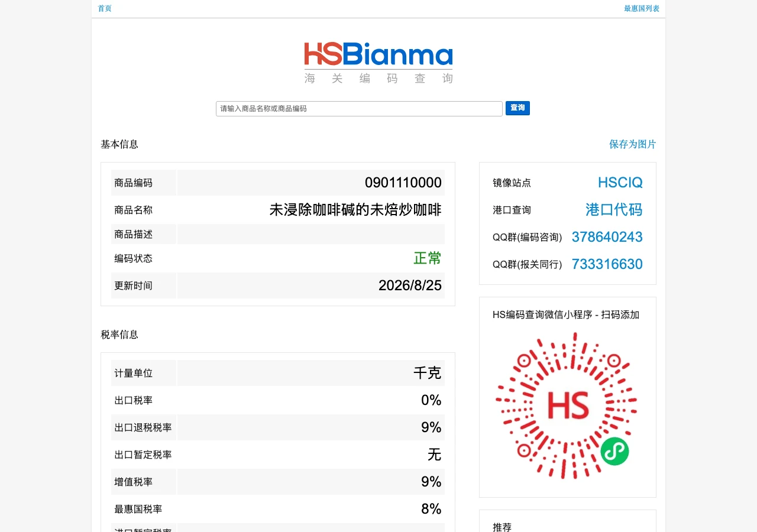
Task: Click the 增值税率 row value 9%
Action: pyautogui.click(x=431, y=482)
